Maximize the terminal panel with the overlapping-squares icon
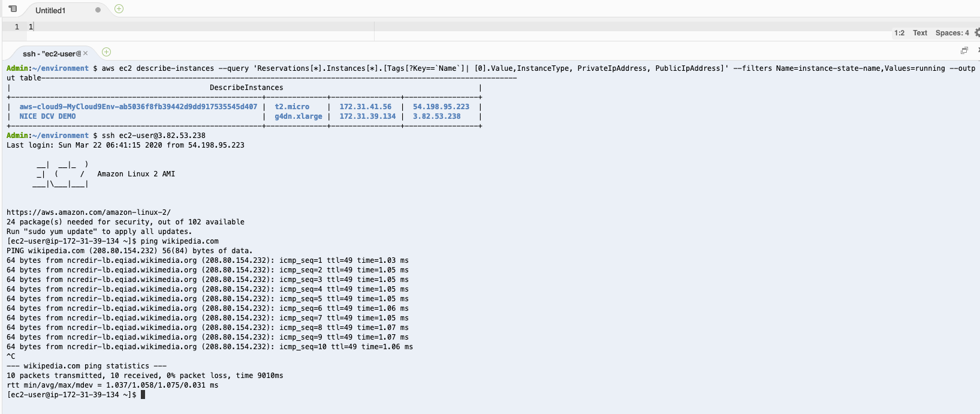The width and height of the screenshot is (980, 414). 964,50
